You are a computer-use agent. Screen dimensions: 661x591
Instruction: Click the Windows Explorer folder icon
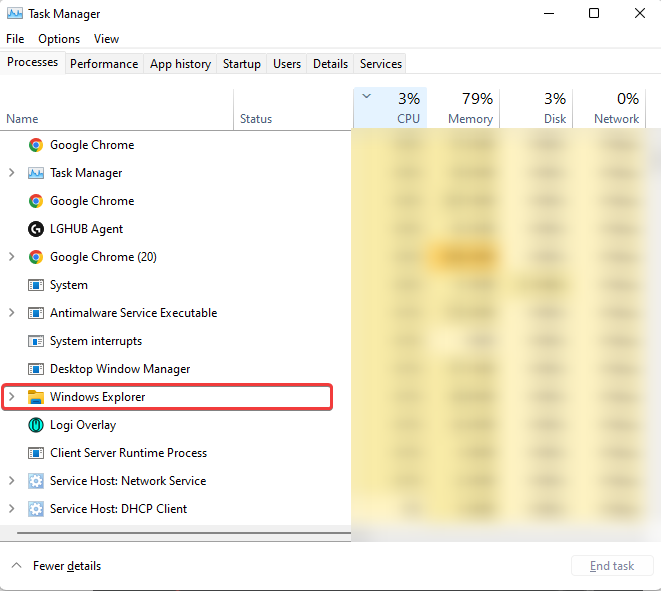[x=36, y=397]
